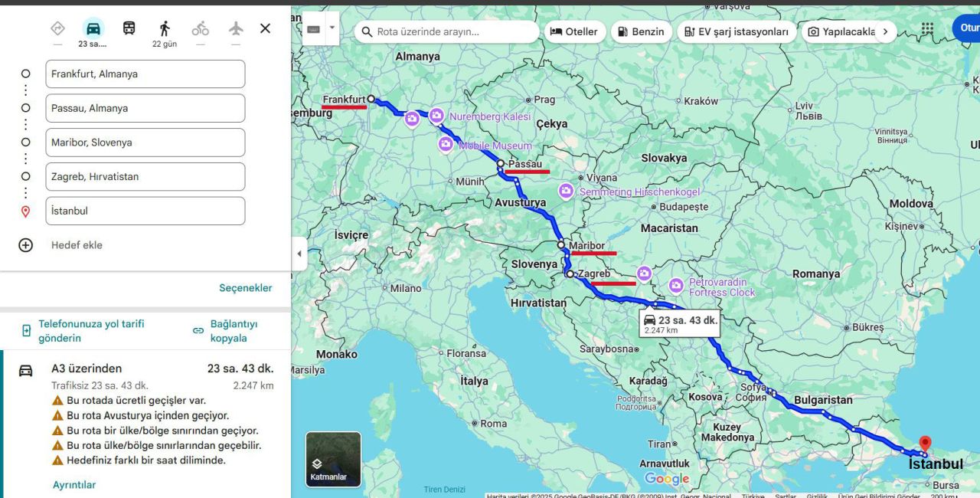Add a destination with the plus icon
The height and width of the screenshot is (498, 980).
26,245
